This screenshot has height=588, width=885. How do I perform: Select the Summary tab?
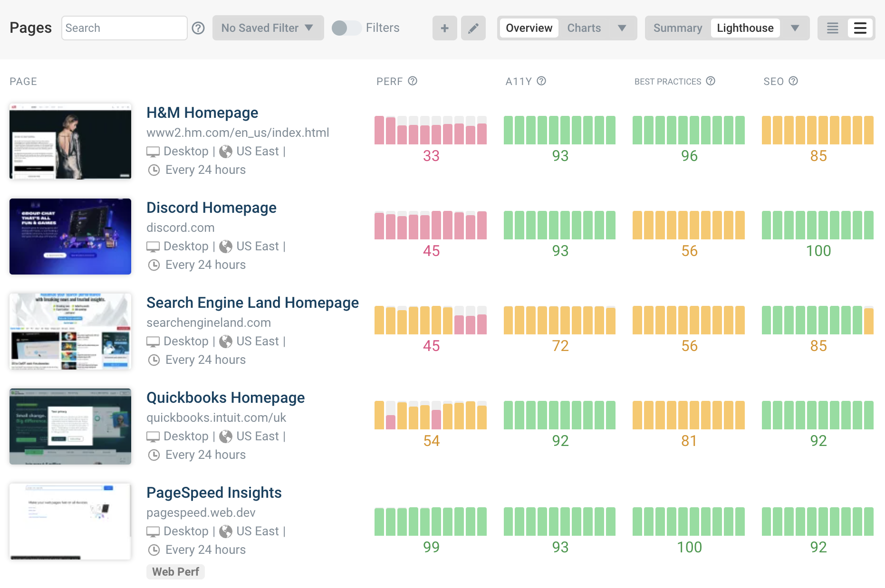[x=678, y=28]
